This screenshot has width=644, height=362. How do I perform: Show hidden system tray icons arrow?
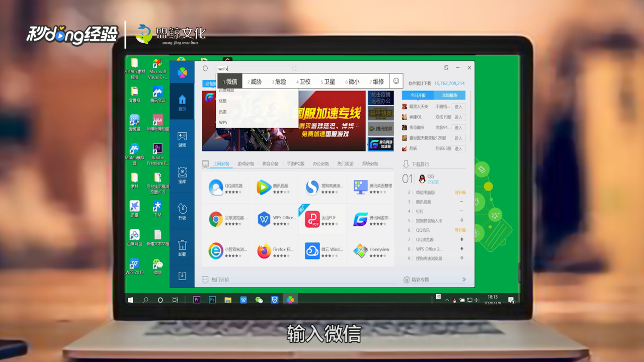[447, 300]
